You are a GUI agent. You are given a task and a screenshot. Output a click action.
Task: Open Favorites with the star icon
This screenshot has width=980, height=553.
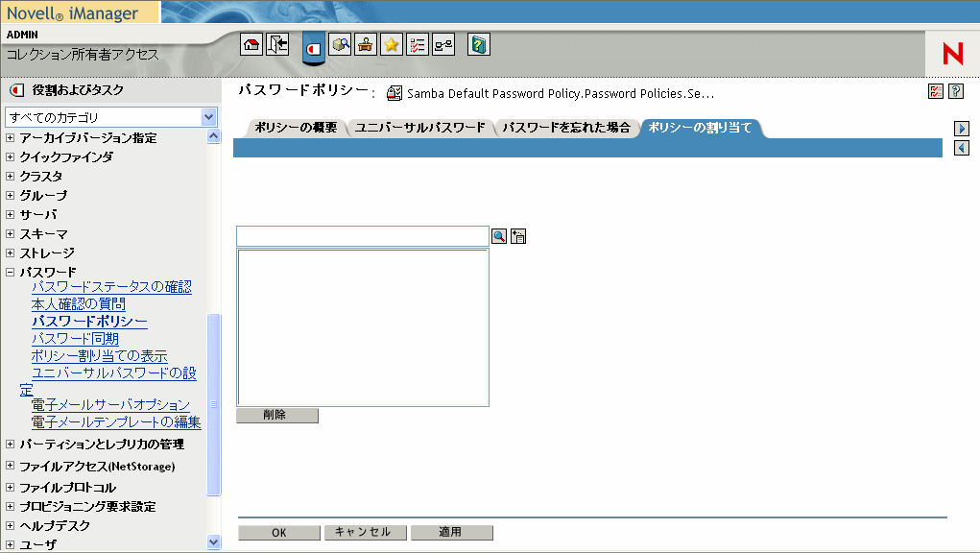tap(391, 44)
